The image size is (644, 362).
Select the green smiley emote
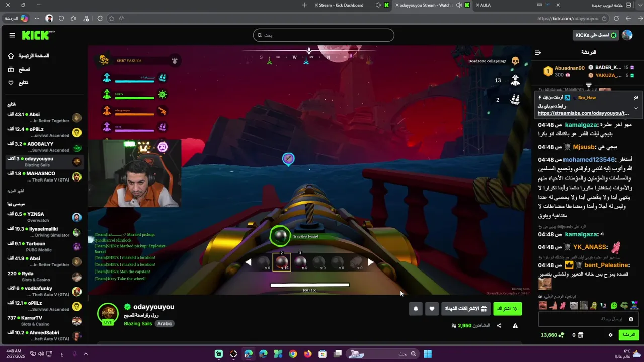coord(614,305)
